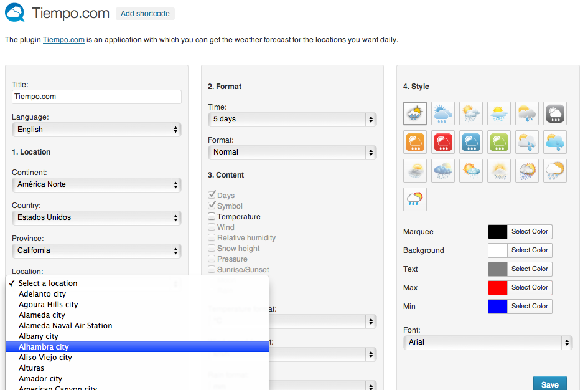The width and height of the screenshot is (588, 390).
Task: Pick Alameda Naval Air Station location
Action: (138, 325)
